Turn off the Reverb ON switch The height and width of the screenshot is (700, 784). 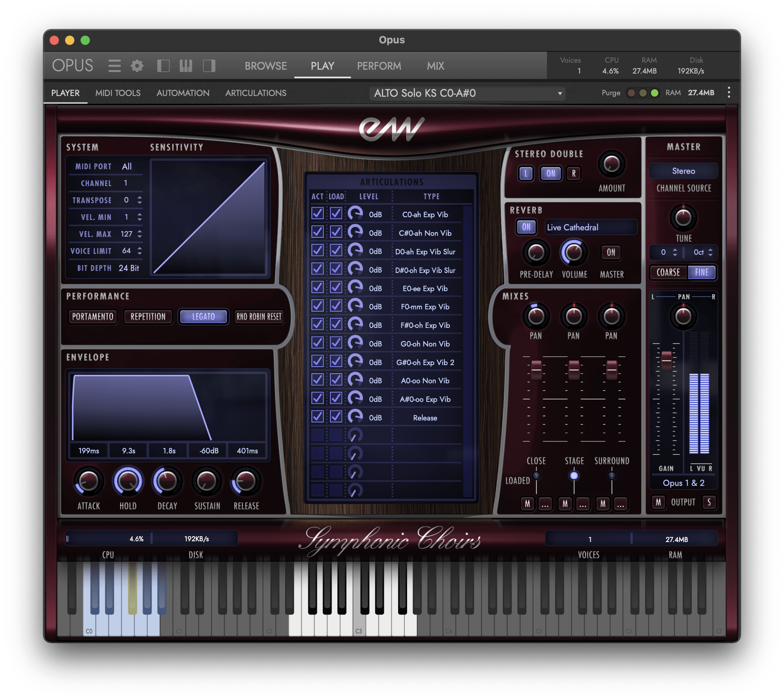coord(526,227)
